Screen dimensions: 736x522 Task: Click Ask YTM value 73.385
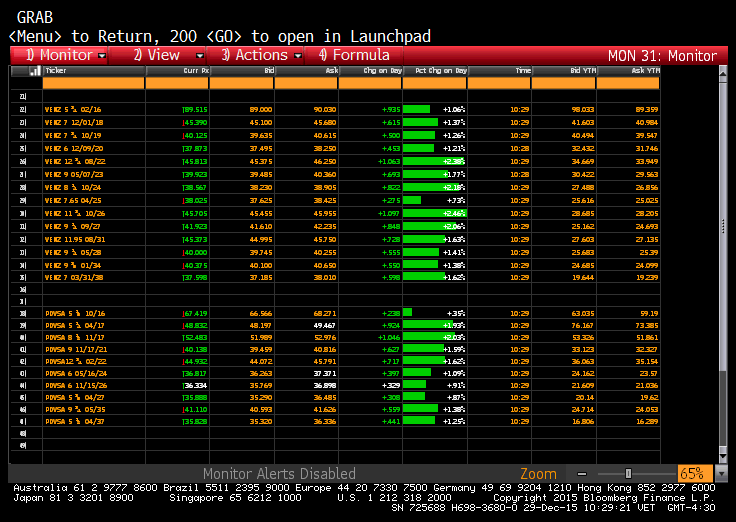tap(647, 326)
